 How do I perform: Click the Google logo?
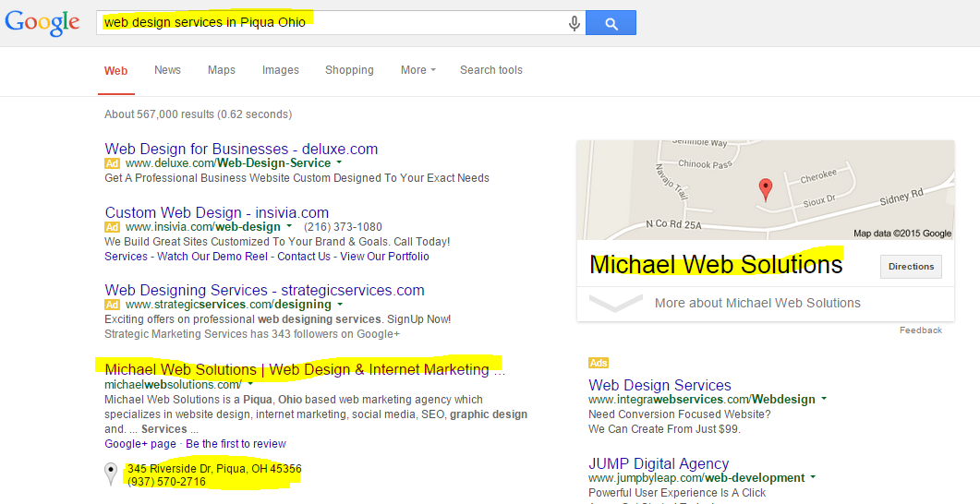(x=42, y=23)
